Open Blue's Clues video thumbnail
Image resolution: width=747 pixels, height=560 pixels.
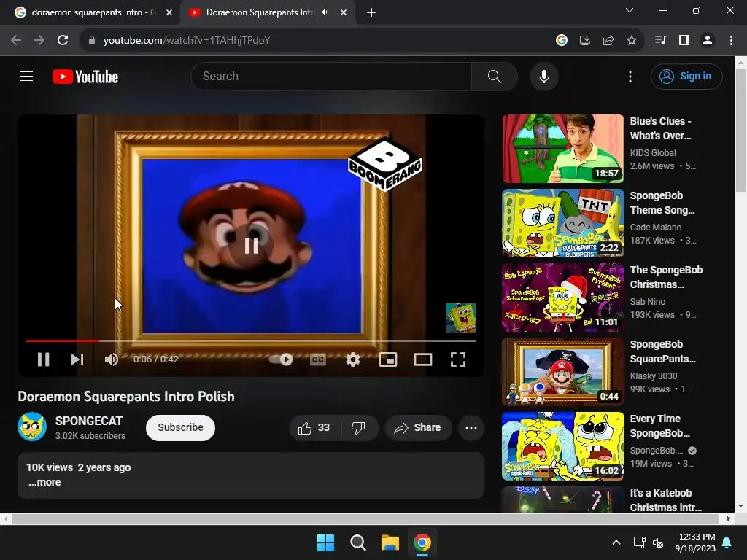[562, 149]
